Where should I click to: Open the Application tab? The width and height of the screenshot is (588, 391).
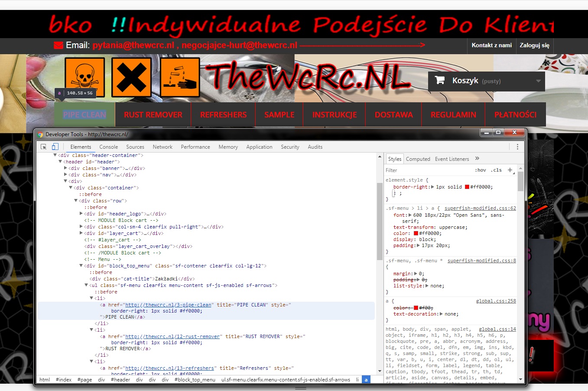pyautogui.click(x=259, y=147)
